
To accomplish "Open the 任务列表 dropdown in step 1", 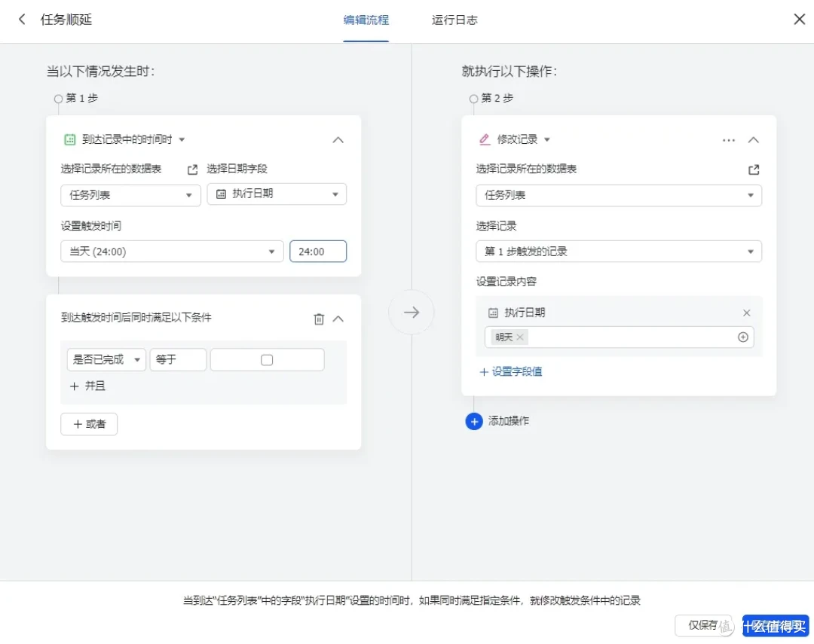I will tap(130, 195).
